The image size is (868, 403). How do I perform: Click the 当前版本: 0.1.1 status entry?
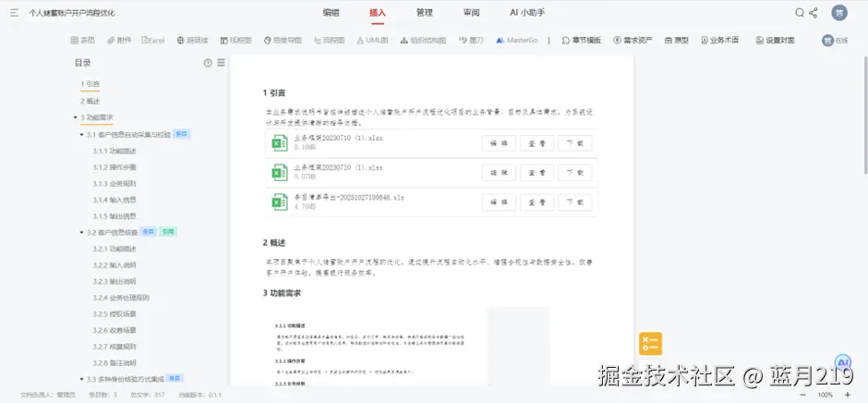(x=199, y=395)
